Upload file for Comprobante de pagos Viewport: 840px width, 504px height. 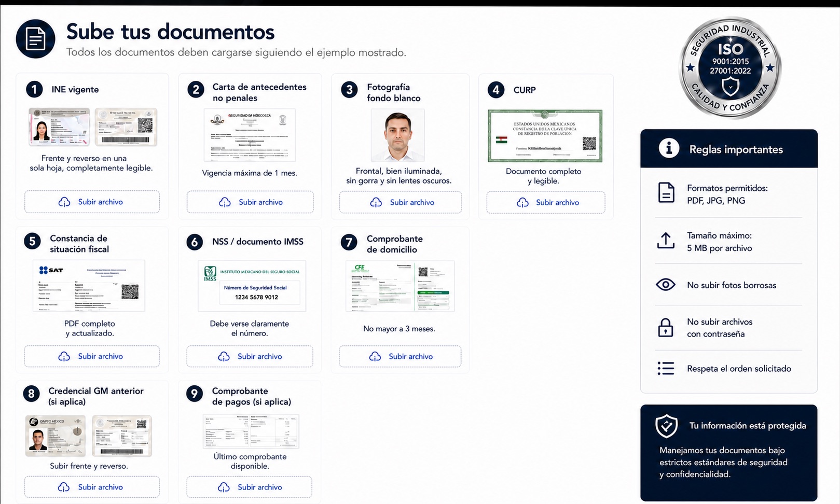tap(250, 487)
